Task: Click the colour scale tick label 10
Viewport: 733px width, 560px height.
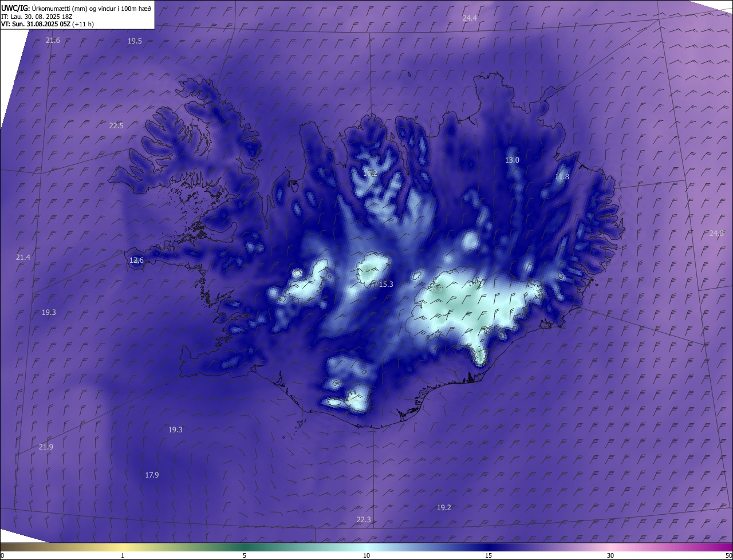Action: pos(366,556)
